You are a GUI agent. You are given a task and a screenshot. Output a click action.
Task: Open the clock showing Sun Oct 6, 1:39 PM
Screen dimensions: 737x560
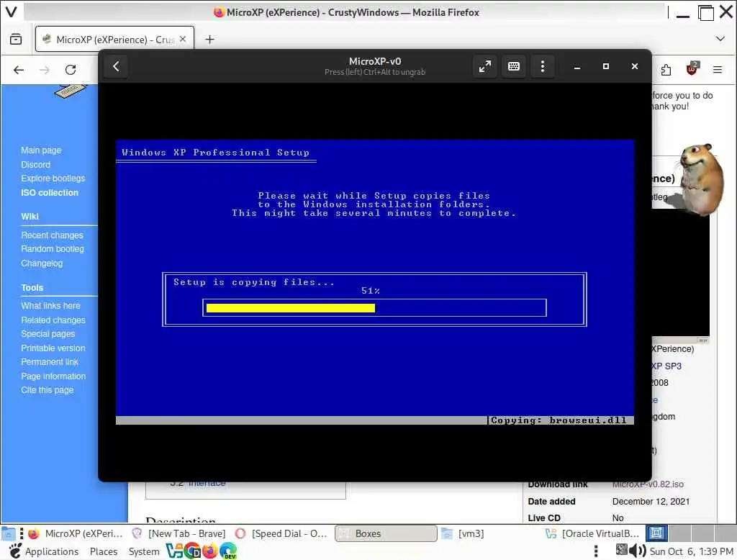point(691,551)
